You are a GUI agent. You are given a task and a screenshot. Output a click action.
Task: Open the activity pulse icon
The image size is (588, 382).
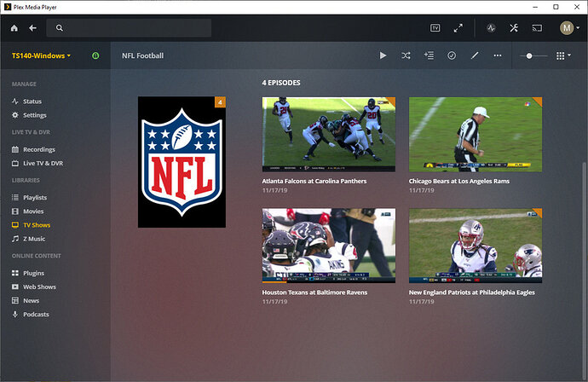pyautogui.click(x=491, y=28)
